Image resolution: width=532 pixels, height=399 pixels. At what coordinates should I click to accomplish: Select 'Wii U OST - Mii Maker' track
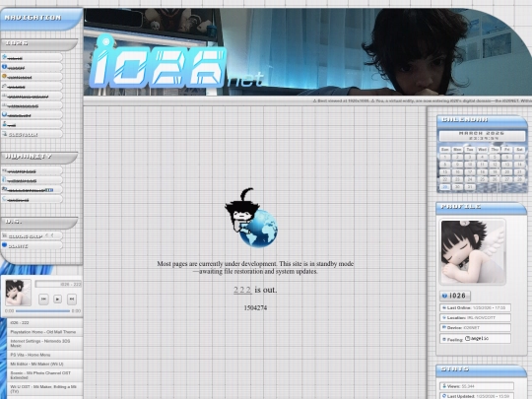point(44,389)
